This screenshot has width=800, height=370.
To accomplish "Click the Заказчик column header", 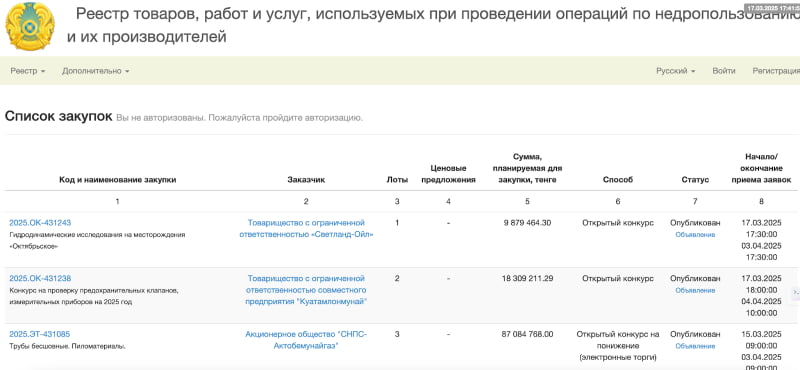I will click(306, 180).
